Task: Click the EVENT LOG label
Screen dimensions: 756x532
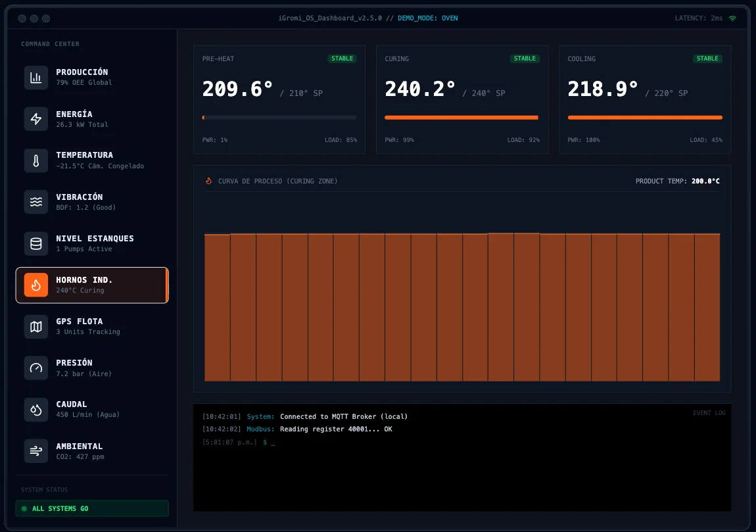Action: tap(709, 413)
